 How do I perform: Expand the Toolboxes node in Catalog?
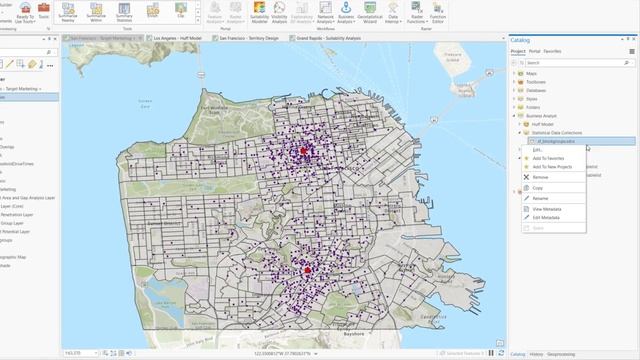pos(514,82)
